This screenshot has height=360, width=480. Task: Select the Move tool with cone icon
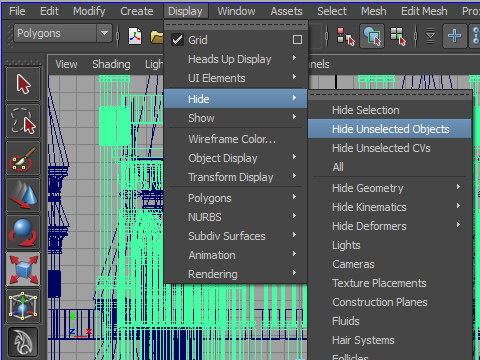click(x=23, y=195)
